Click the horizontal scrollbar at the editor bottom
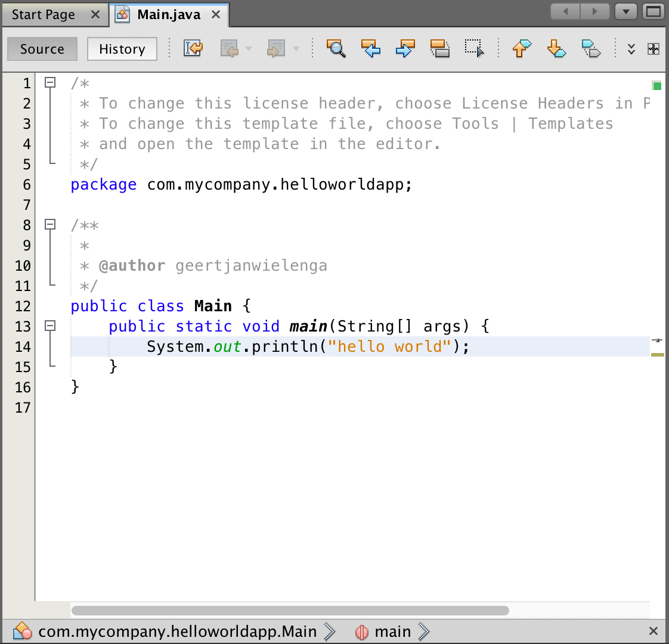 [290, 610]
